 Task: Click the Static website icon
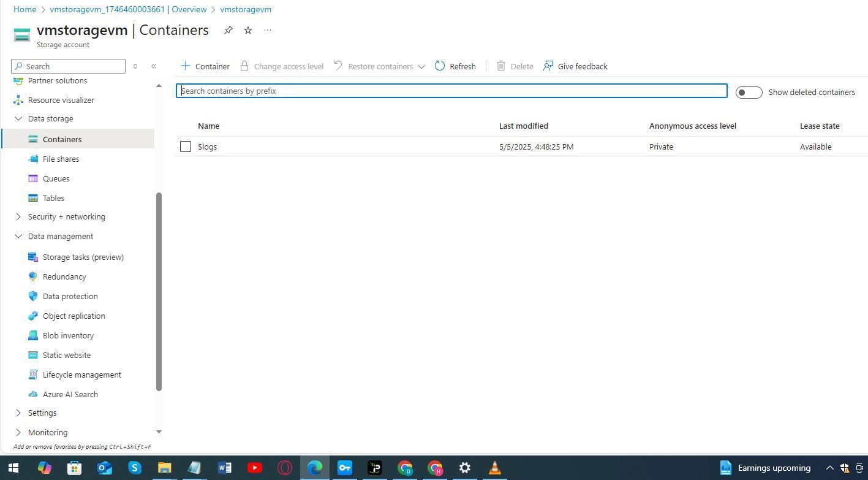tap(33, 355)
